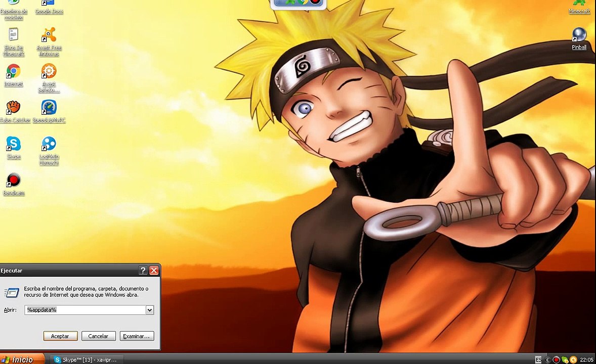Click the red record icon in top dock
The height and width of the screenshot is (364, 596).
click(x=315, y=2)
